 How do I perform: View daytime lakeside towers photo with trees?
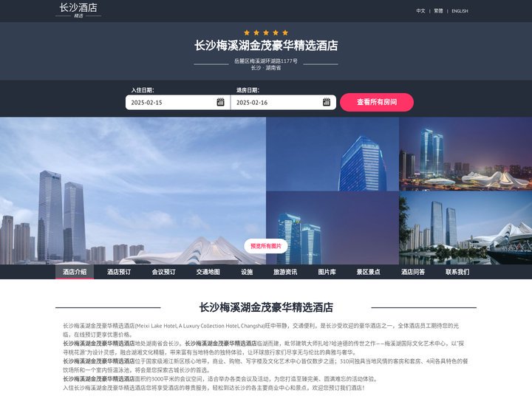465,228
